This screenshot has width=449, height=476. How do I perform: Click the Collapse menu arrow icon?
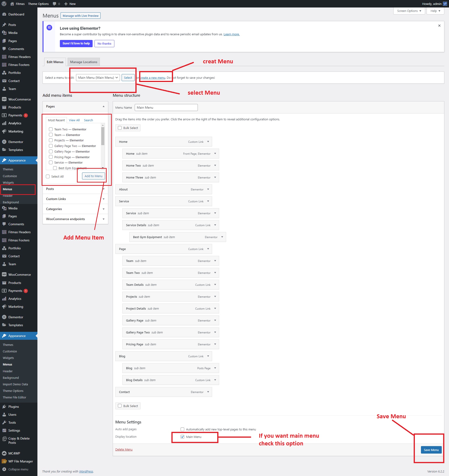(x=4, y=469)
